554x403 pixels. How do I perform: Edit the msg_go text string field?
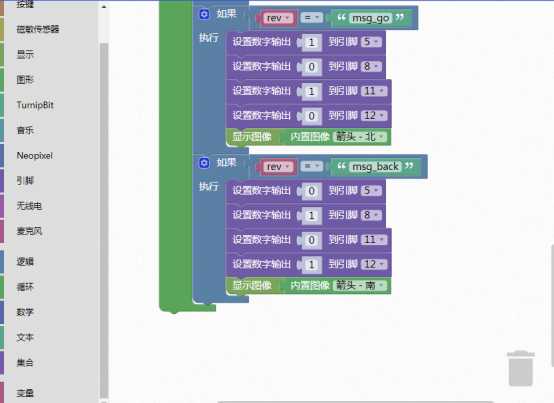pyautogui.click(x=371, y=18)
